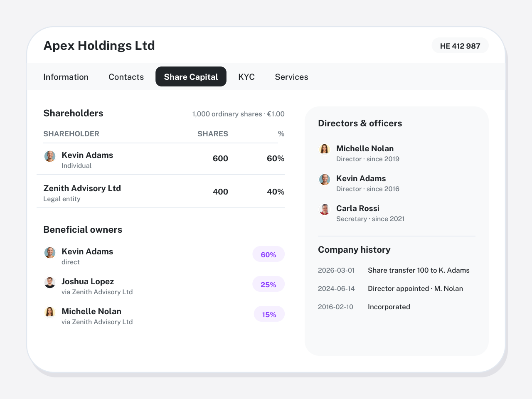The height and width of the screenshot is (399, 532).
Task: Click 'Secretary · since 2021' text
Action: click(370, 219)
